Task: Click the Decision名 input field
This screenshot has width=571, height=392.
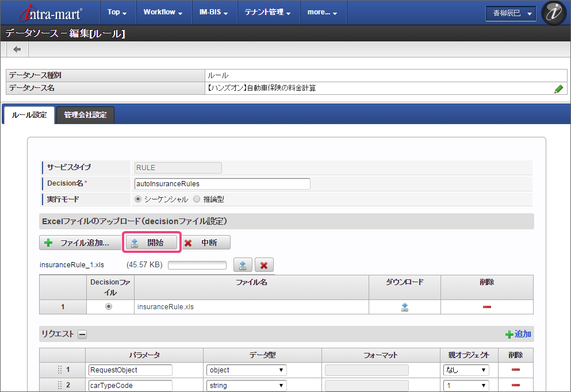Action: coord(222,184)
